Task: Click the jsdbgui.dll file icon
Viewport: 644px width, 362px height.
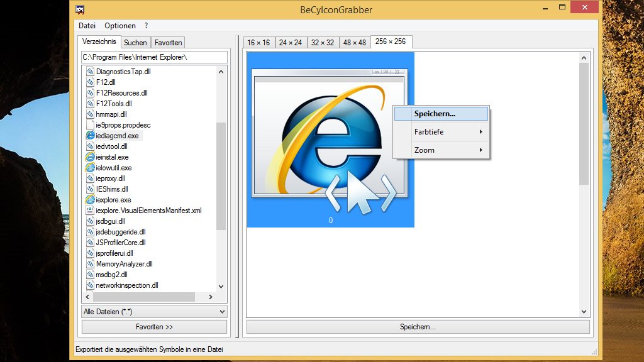Action: [x=91, y=221]
